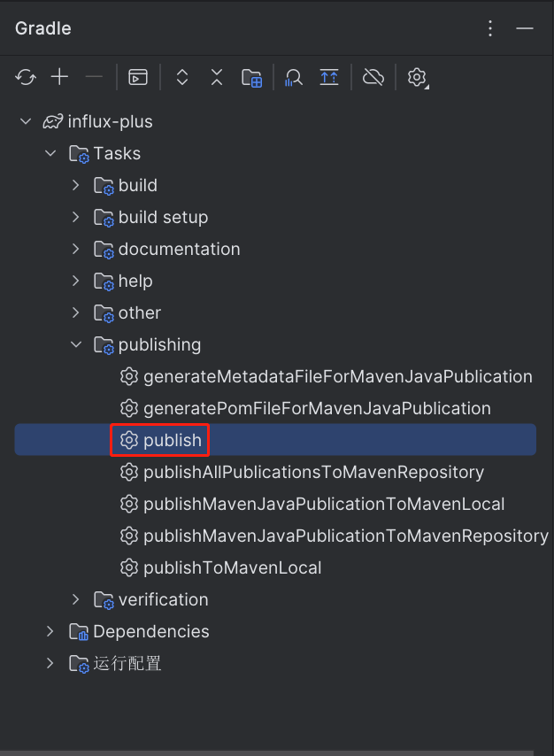The height and width of the screenshot is (756, 554).
Task: Open the three-dot options menu
Action: tap(490, 28)
